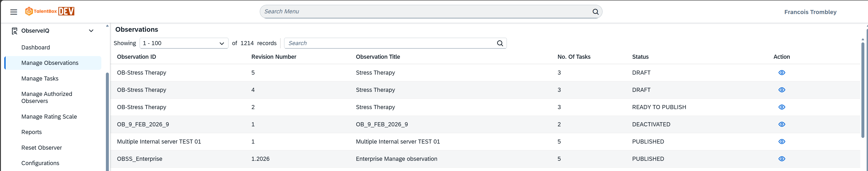The image size is (868, 171).
Task: Click the observations search magnifier icon
Action: click(x=500, y=43)
